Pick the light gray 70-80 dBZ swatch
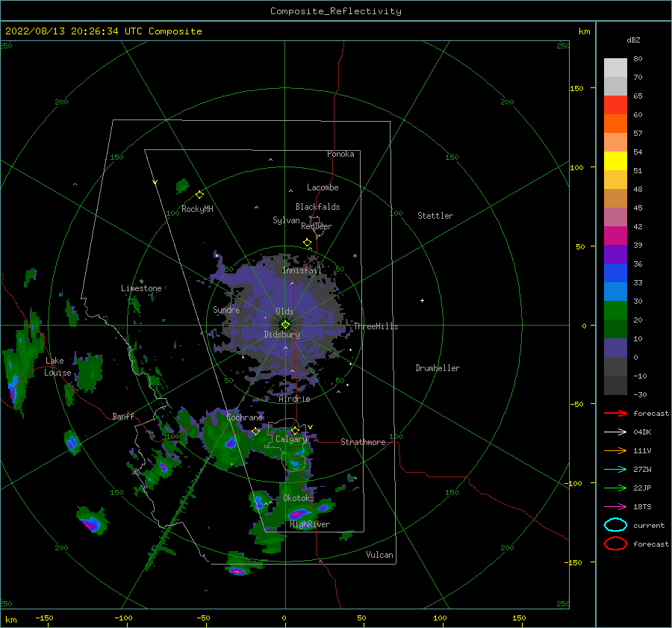Image resolution: width=672 pixels, height=628 pixels. 615,67
